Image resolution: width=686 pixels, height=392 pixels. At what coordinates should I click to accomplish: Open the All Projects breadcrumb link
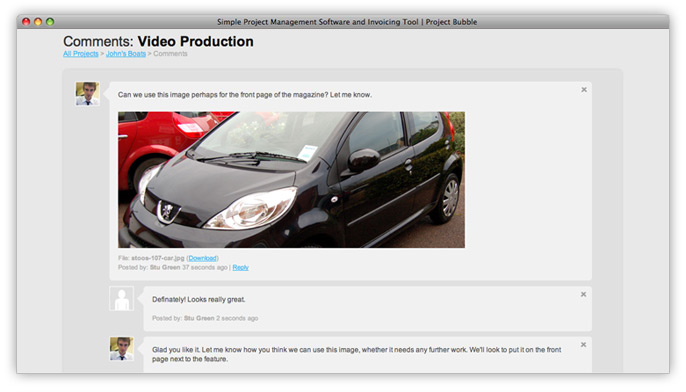[81, 54]
